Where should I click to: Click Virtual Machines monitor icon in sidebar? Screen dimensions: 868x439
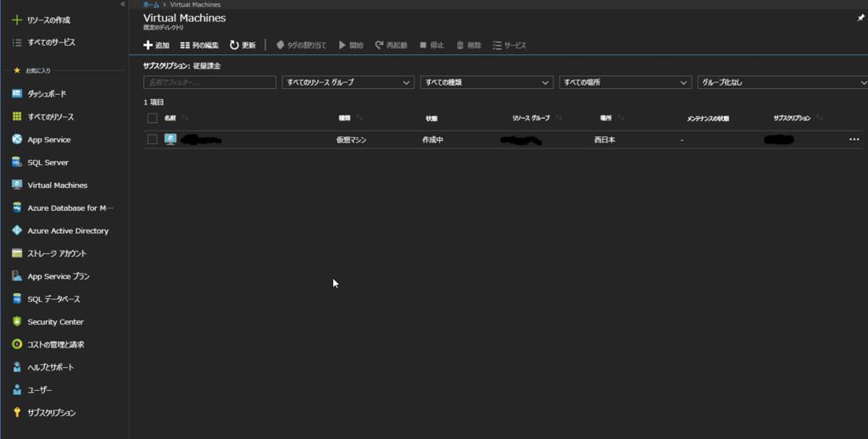[x=17, y=185]
